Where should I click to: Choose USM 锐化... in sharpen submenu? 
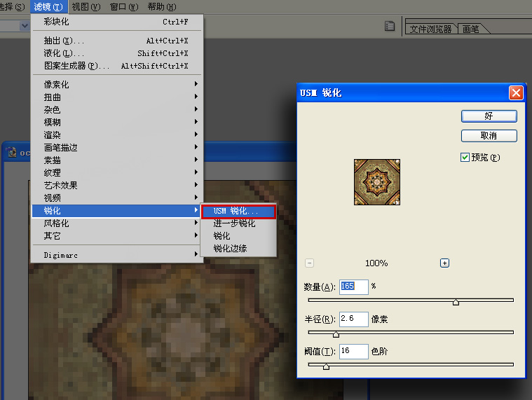click(238, 211)
